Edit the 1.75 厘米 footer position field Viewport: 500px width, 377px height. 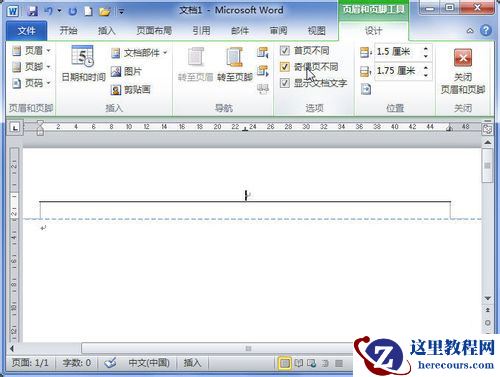[397, 71]
